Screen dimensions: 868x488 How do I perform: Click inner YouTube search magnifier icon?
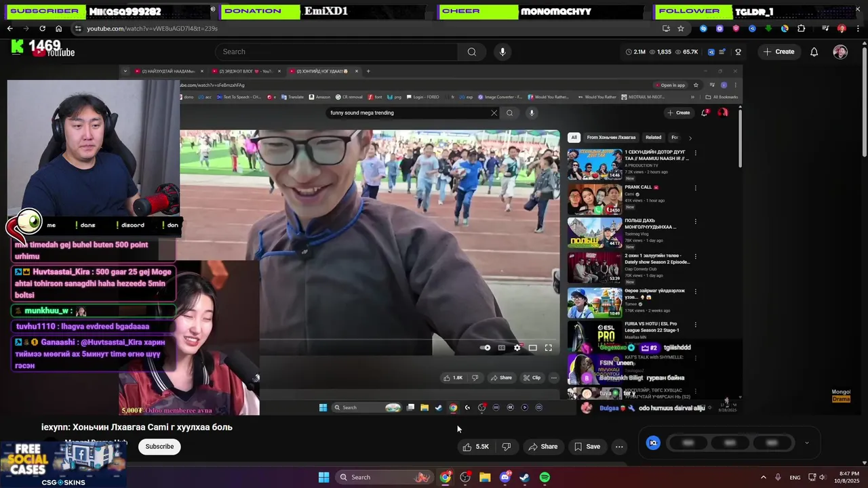509,113
